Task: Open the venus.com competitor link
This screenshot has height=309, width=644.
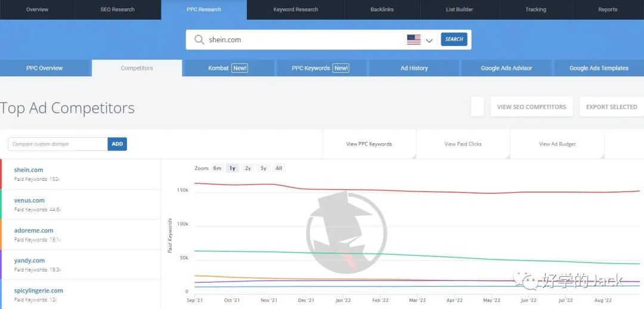Action: [x=29, y=200]
